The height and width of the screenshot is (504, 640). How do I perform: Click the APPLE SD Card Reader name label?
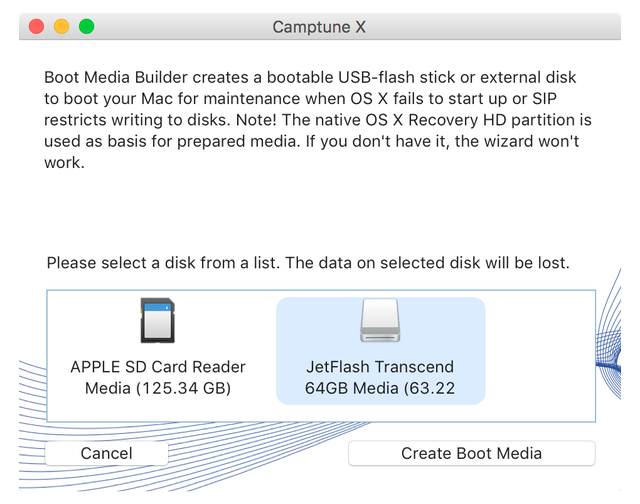(x=158, y=367)
